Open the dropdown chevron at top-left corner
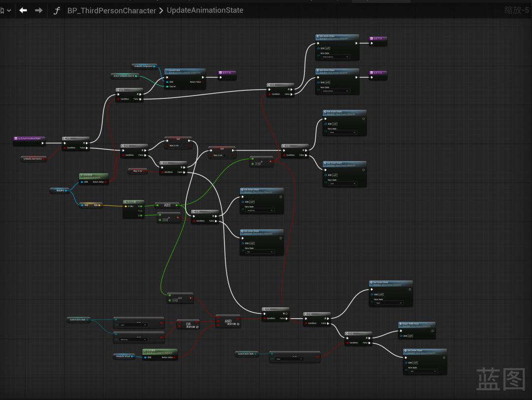 click(9, 10)
